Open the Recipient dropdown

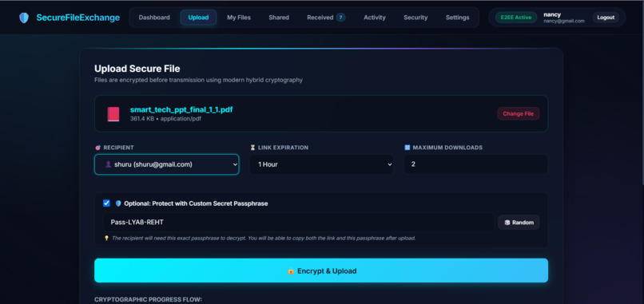tap(167, 164)
